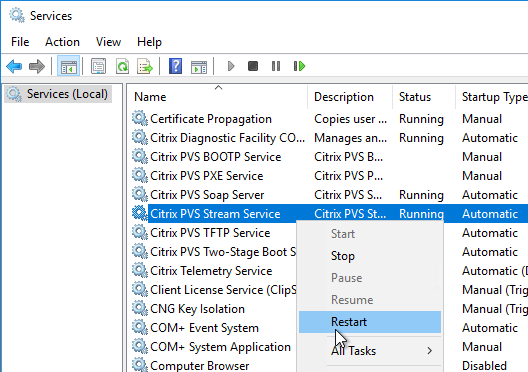Click gear icon of Computer Browser
The image size is (528, 372).
coord(139,365)
